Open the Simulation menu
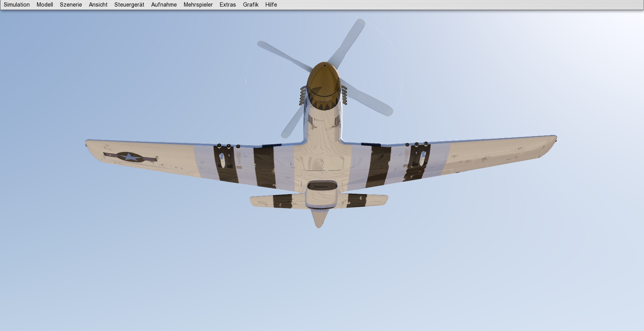 point(17,5)
